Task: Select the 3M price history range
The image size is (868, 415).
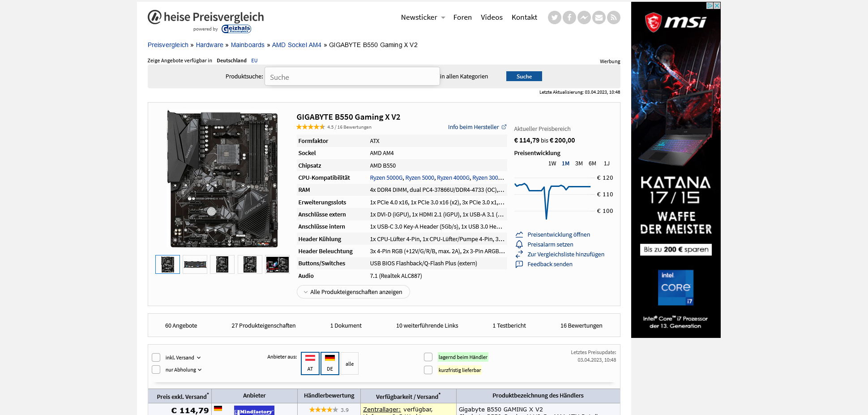Action: 579,164
